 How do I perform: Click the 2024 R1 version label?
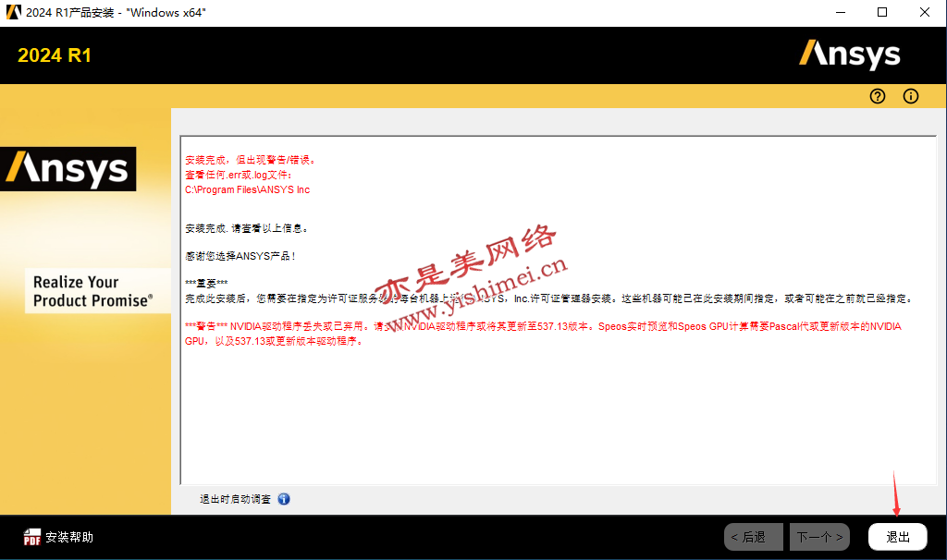[55, 55]
